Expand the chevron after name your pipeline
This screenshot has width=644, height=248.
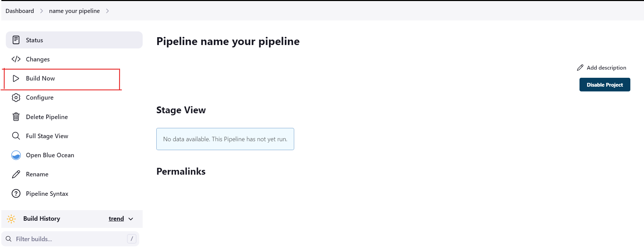108,11
